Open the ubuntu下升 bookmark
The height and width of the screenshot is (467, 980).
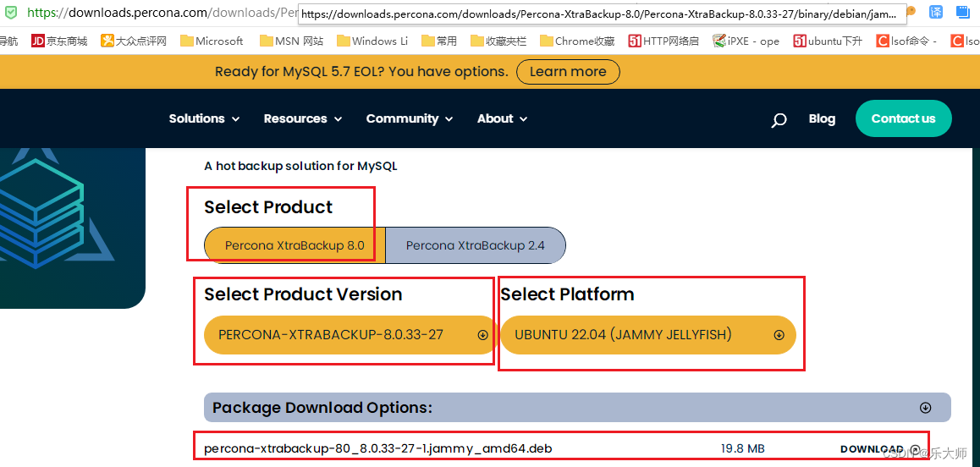pyautogui.click(x=828, y=41)
